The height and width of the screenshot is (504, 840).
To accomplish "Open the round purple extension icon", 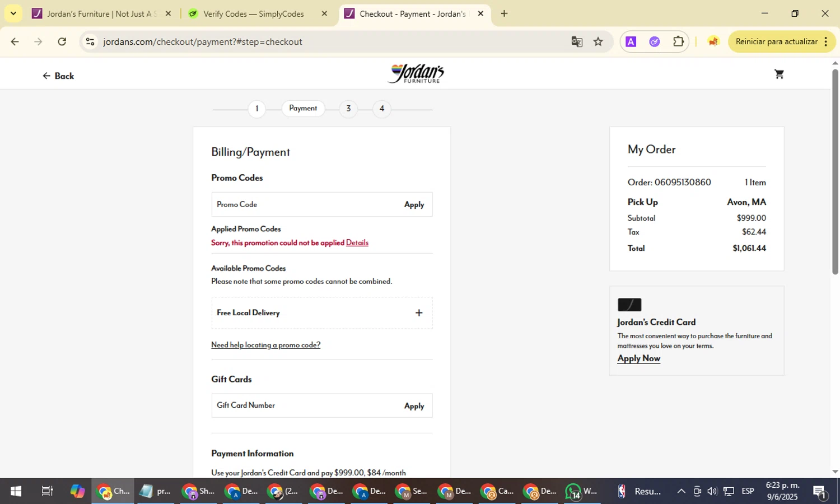I will (x=655, y=41).
